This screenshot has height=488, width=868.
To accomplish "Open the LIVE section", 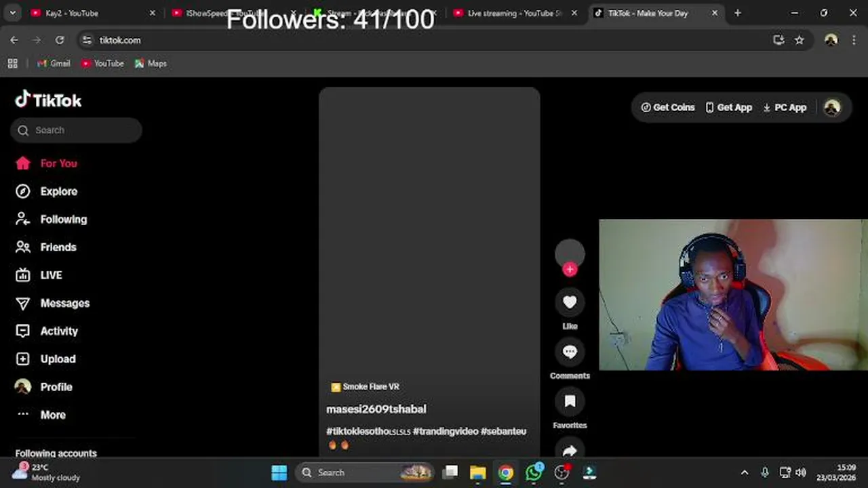I will pos(39,275).
